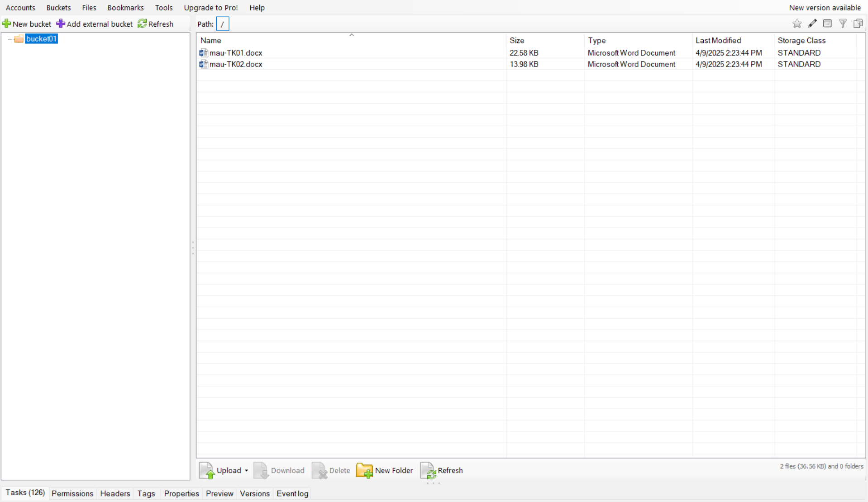Select the mau-TK02.docx file row
Image resolution: width=868 pixels, height=502 pixels.
[x=236, y=64]
